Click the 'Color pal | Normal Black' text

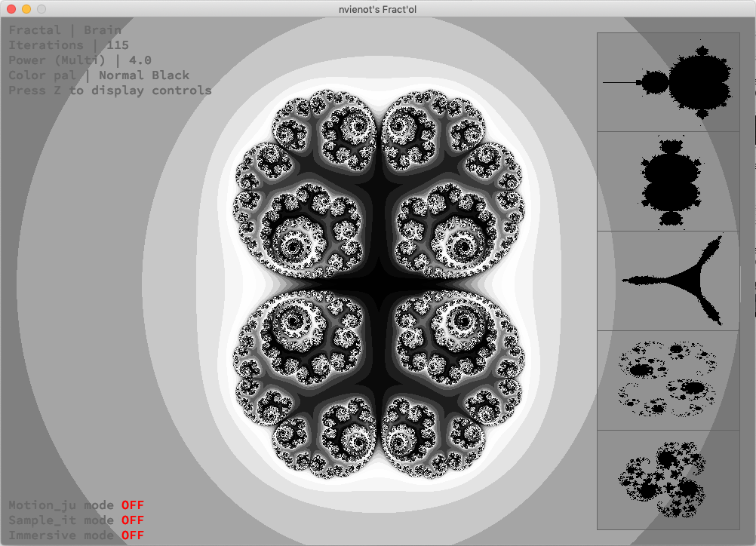tap(99, 75)
